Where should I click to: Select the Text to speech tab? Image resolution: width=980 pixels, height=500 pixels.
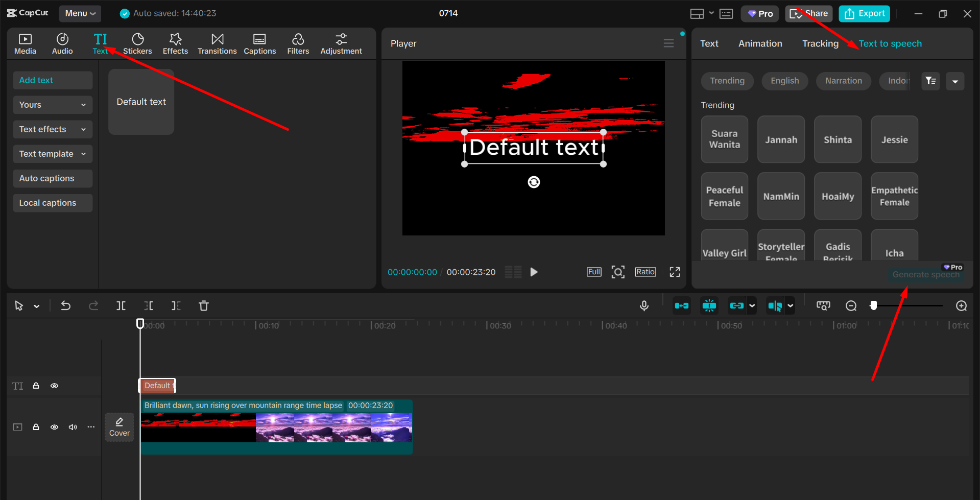point(890,43)
